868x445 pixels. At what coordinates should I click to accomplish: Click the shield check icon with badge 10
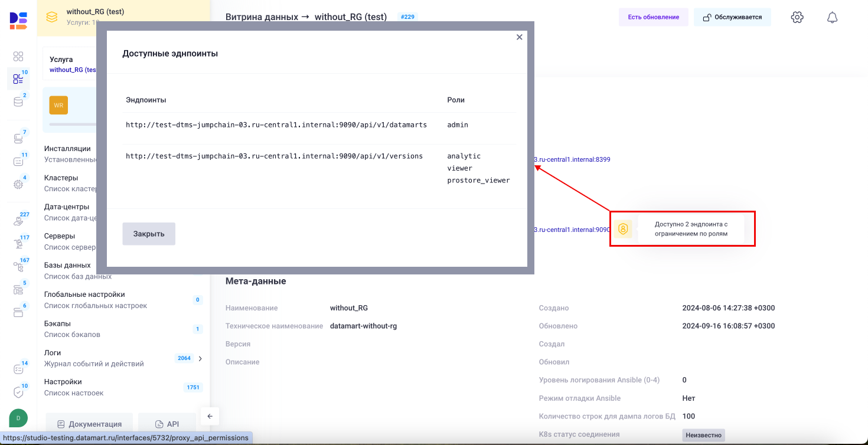pos(18,392)
